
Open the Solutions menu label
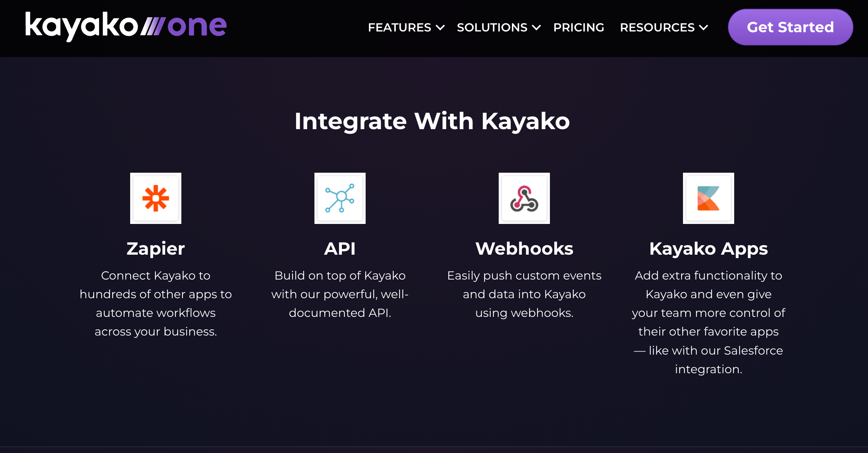pos(492,27)
